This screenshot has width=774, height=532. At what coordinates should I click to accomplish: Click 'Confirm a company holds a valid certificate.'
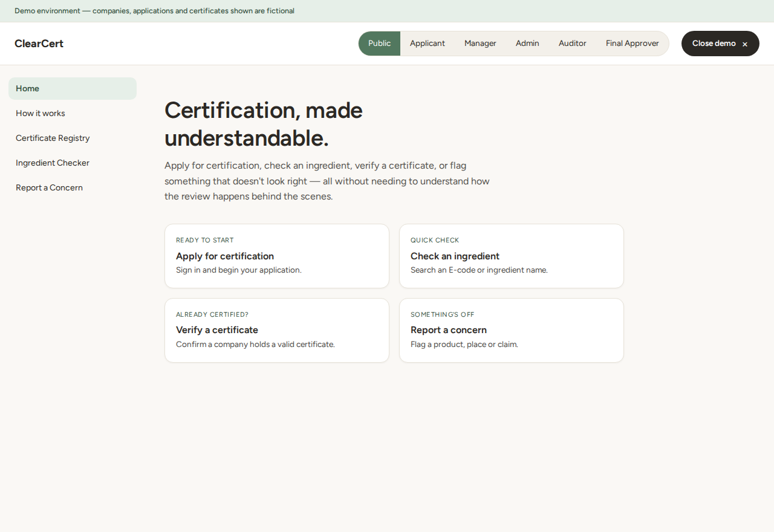[255, 345]
